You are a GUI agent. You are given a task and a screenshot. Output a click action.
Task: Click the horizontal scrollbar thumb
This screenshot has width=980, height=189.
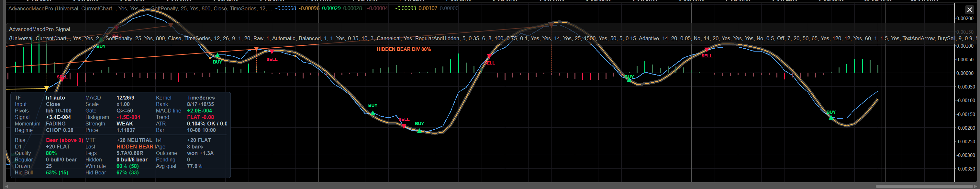click(x=924, y=186)
